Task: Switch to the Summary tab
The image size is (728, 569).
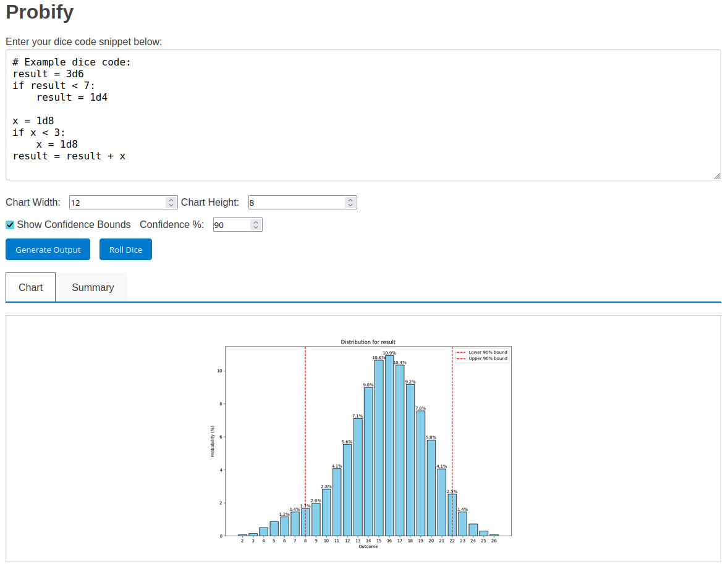Action: [93, 287]
